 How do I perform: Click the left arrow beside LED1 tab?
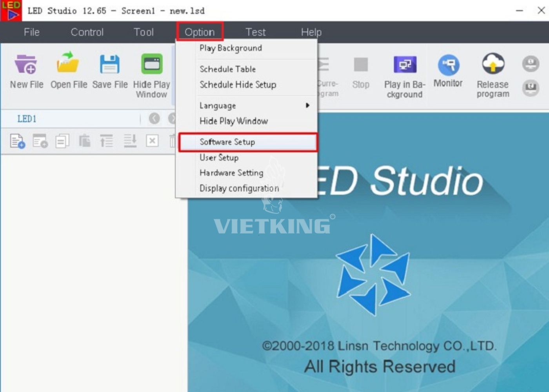[154, 118]
